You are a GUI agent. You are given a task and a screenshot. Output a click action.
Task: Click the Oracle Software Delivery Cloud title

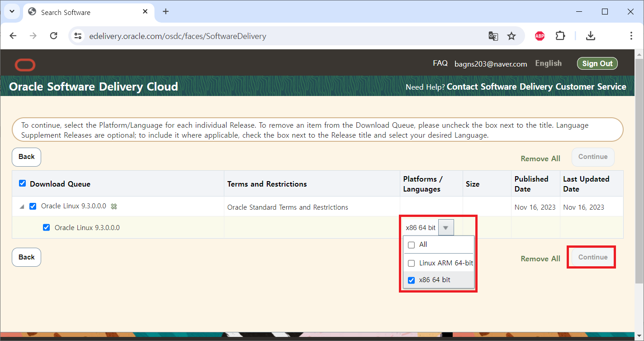pyautogui.click(x=94, y=86)
